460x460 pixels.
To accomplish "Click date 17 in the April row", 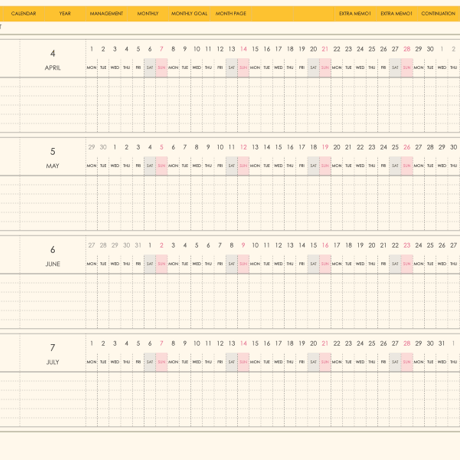I will tap(278, 49).
